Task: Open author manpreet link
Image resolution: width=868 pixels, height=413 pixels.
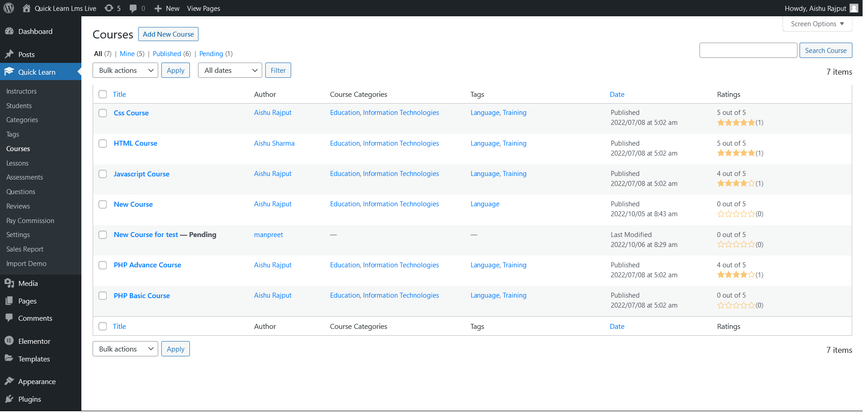Action: tap(269, 234)
